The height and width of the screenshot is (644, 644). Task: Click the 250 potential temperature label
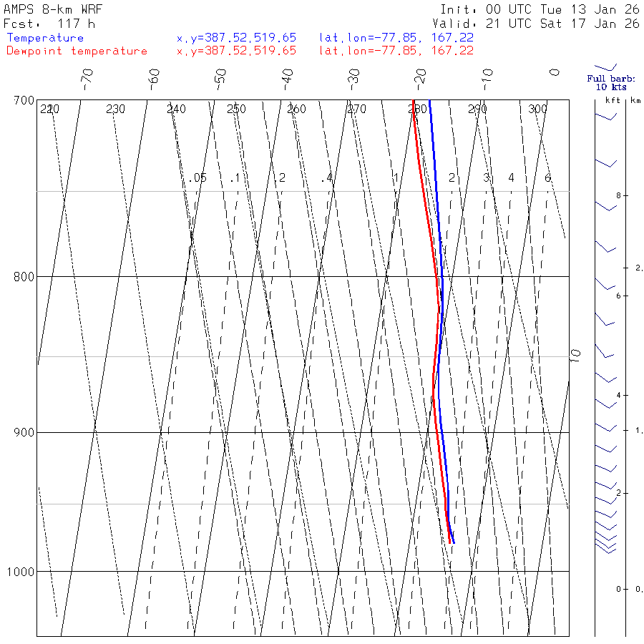236,109
